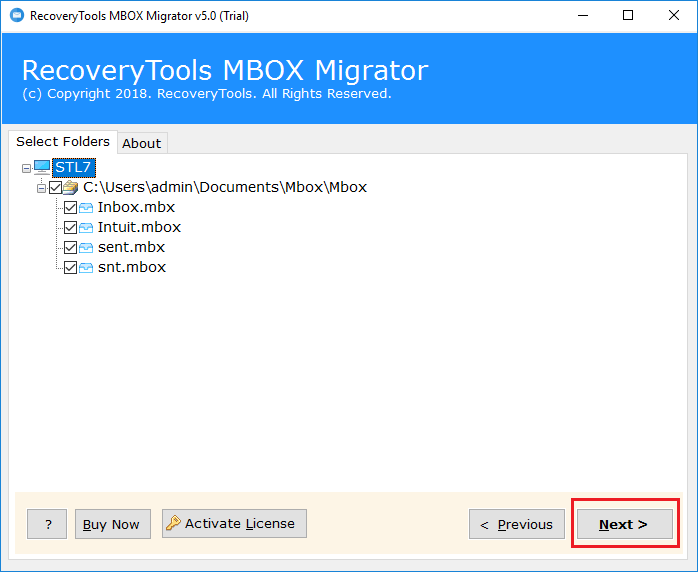
Task: Click the Next button
Action: pyautogui.click(x=625, y=524)
